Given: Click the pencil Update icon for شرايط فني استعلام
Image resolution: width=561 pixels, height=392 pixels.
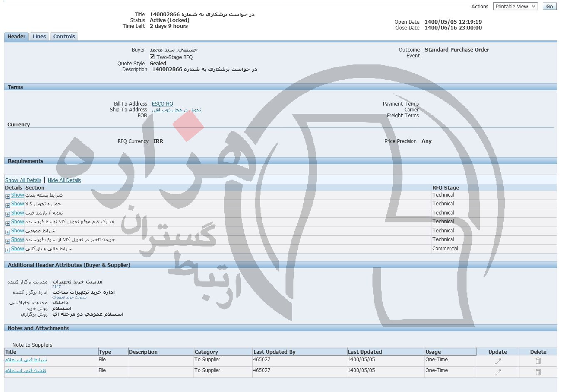Looking at the screenshot, I should point(498,361).
